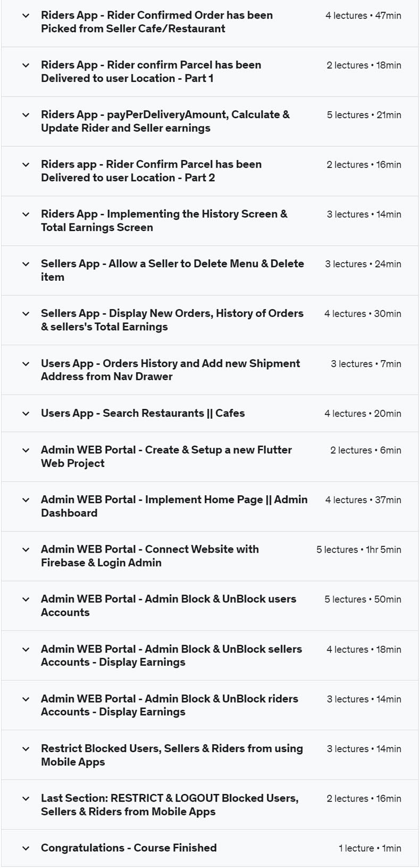
Task: Select 'Admin Block & UnBlock sellers Accounts' section
Action: pyautogui.click(x=171, y=655)
